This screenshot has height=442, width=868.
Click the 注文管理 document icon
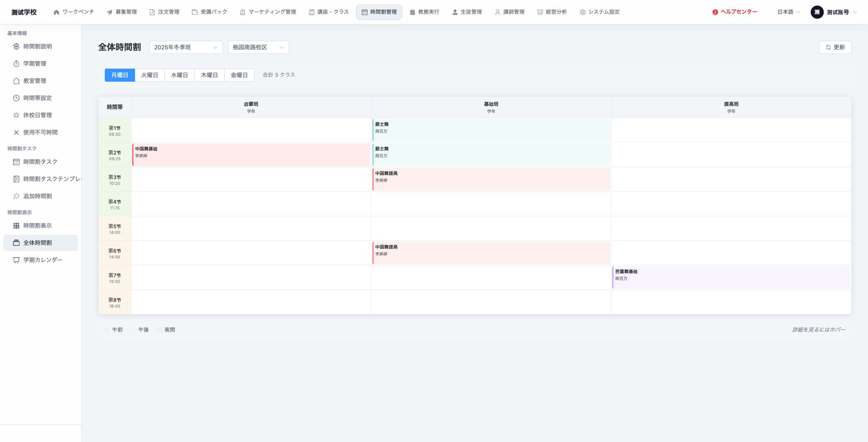(x=152, y=12)
